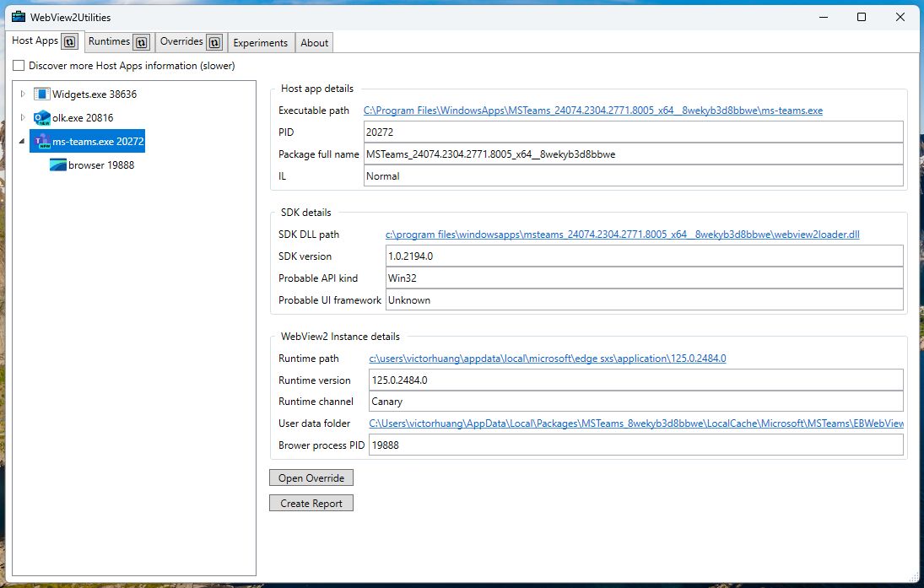Open the User data folder link
Screen dimensions: 924x588
click(x=636, y=423)
